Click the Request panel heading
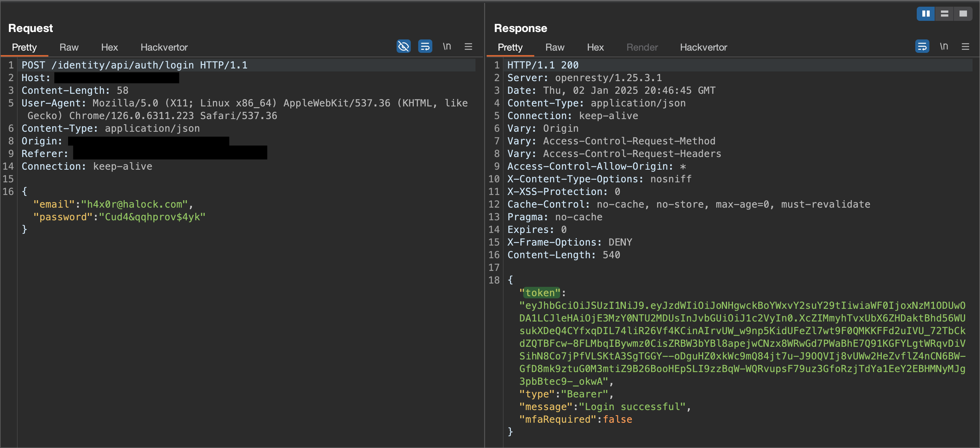Viewport: 980px width, 448px height. point(31,28)
